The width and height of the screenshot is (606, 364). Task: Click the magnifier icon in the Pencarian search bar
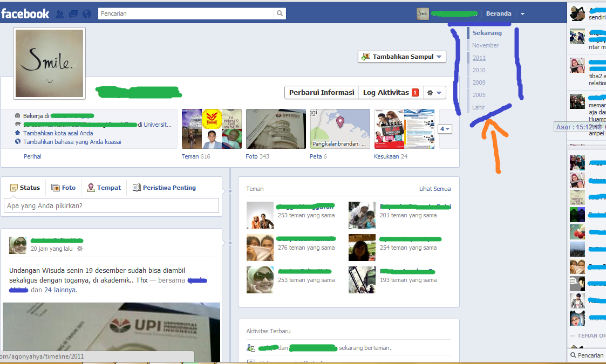[280, 13]
